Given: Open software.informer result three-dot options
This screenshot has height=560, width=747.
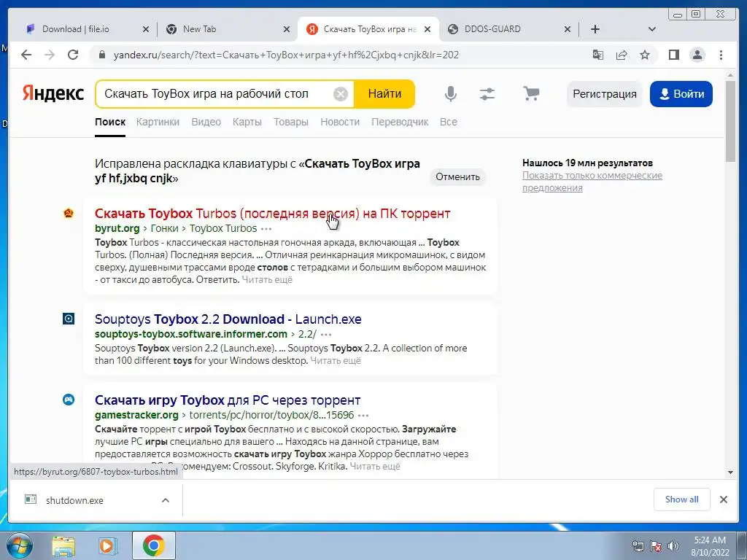Looking at the screenshot, I should (x=326, y=334).
